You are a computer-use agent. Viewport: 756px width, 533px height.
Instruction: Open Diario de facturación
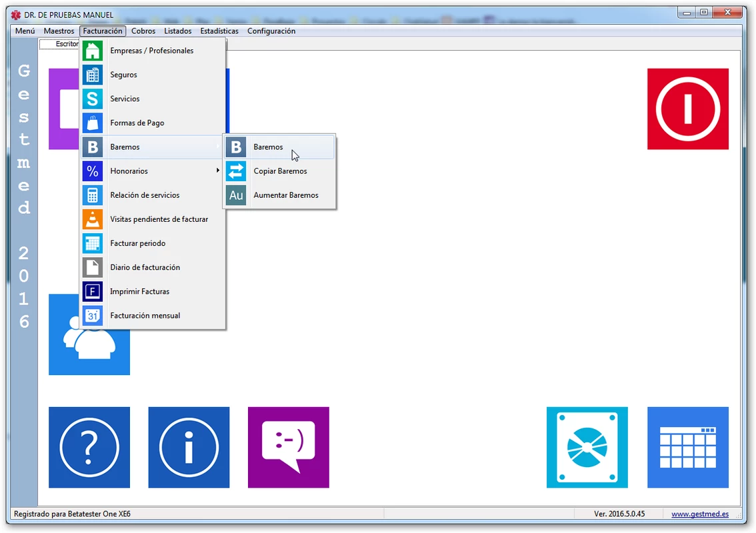153,267
